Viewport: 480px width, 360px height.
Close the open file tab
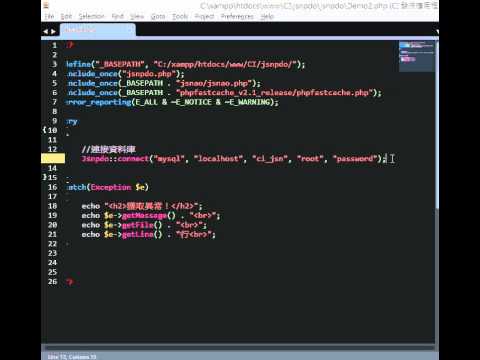(x=129, y=30)
